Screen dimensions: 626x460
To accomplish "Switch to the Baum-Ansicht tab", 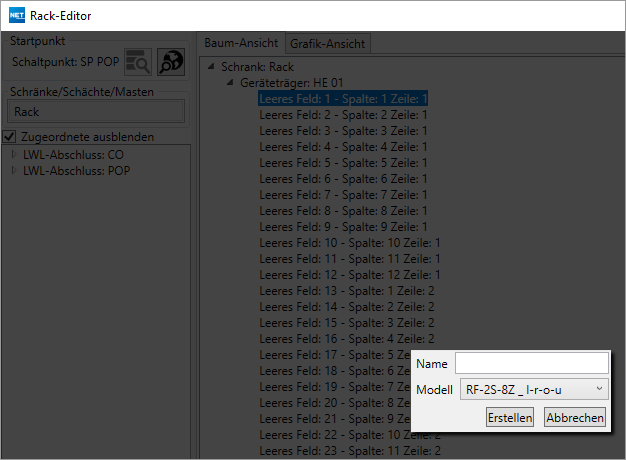I will click(241, 43).
